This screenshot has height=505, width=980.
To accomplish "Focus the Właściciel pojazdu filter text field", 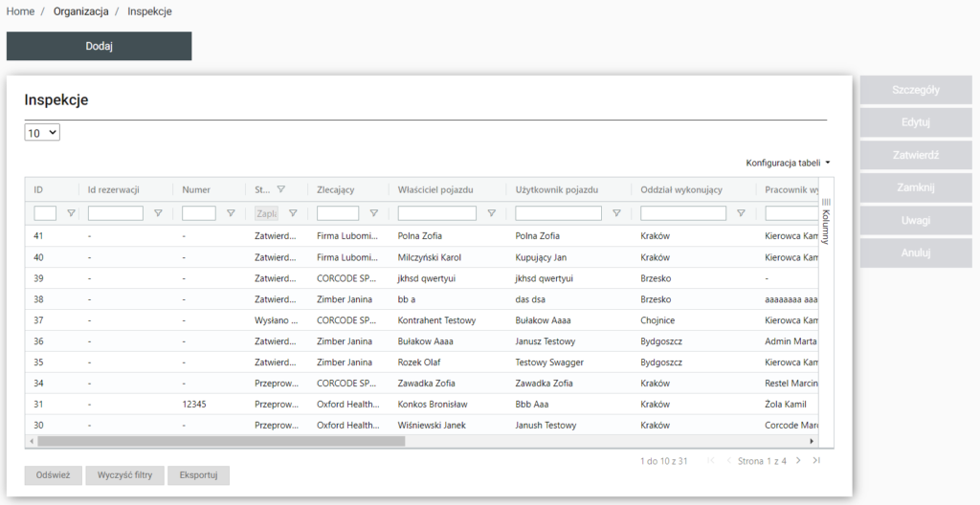I will coord(436,213).
